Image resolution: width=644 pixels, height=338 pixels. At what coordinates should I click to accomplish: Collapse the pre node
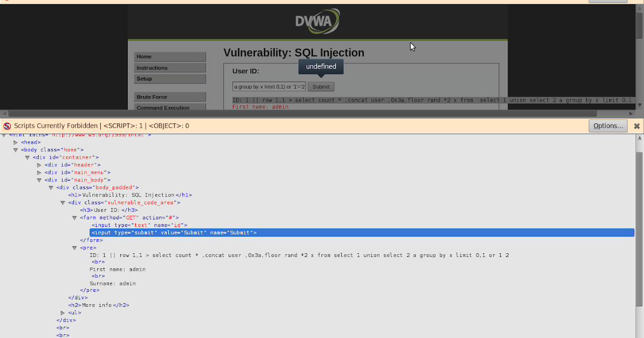(75, 247)
